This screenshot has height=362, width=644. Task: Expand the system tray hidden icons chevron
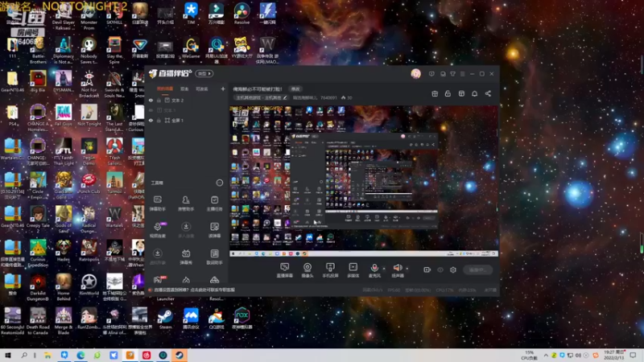[x=546, y=356]
